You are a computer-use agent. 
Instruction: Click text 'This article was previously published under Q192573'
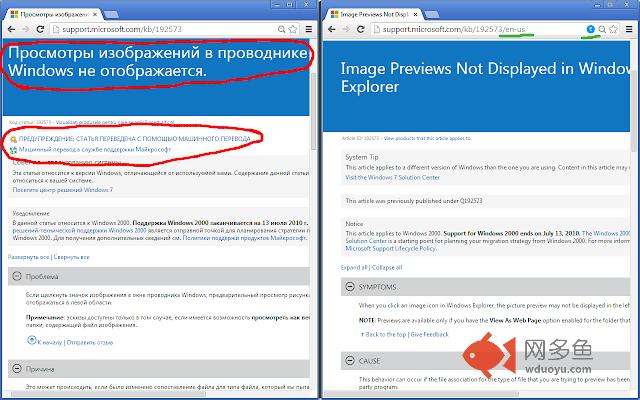coord(413,201)
